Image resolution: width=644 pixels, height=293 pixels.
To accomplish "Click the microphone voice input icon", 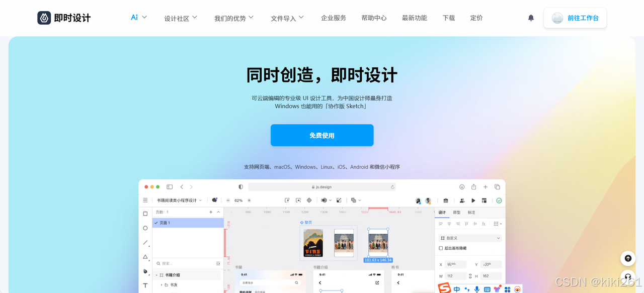I will coord(477,289).
